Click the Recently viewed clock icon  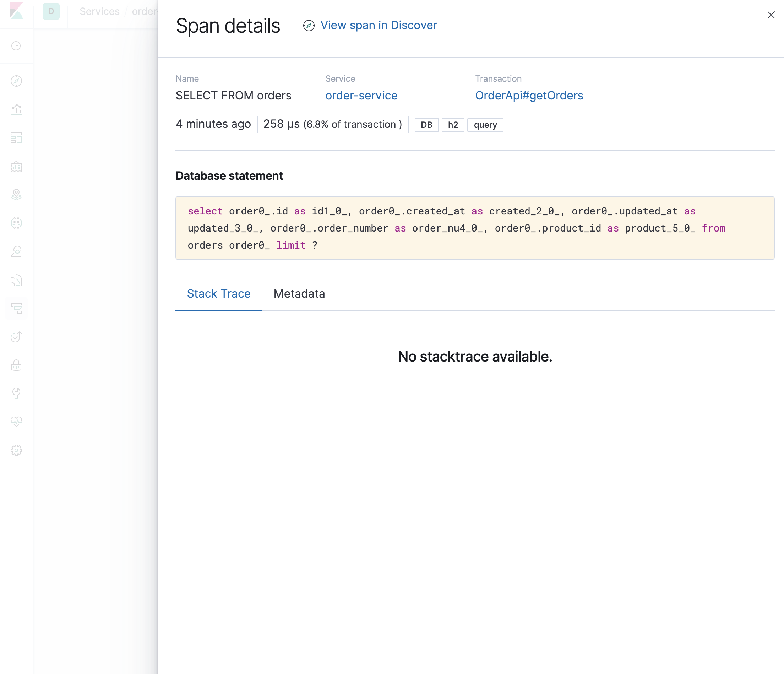click(x=16, y=46)
